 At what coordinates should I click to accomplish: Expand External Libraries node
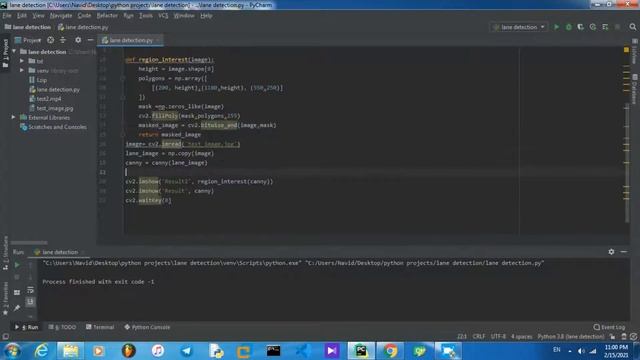13,117
